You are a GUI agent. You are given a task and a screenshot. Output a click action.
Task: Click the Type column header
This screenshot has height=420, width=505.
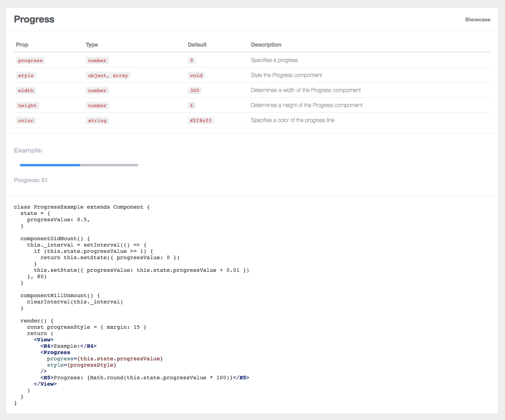pyautogui.click(x=92, y=45)
